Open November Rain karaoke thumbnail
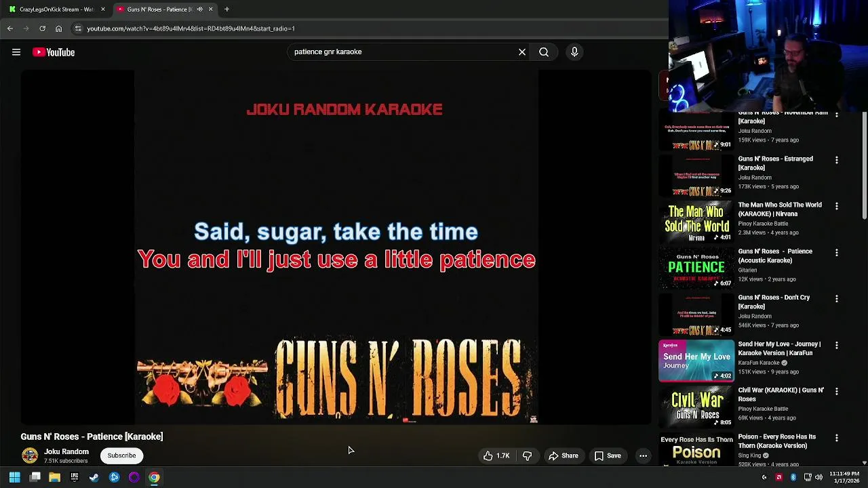Viewport: 868px width, 488px height. point(696,131)
